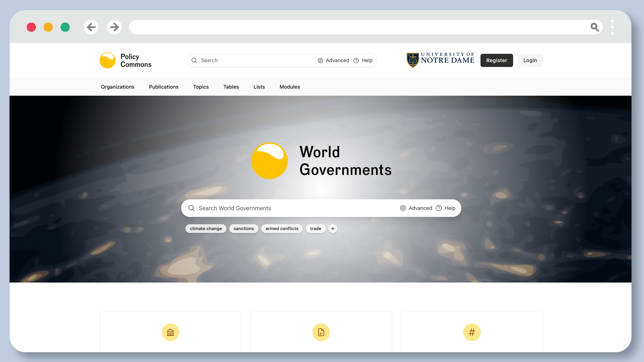The width and height of the screenshot is (644, 362).
Task: Click the browser back arrow
Action: coord(91,27)
